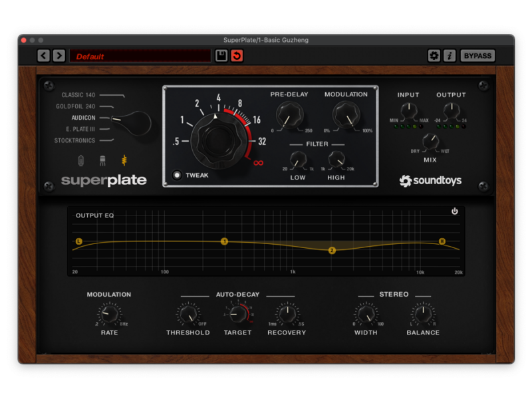532x399 pixels.
Task: Click the auto-decay RECOVERY knob
Action: click(x=287, y=314)
